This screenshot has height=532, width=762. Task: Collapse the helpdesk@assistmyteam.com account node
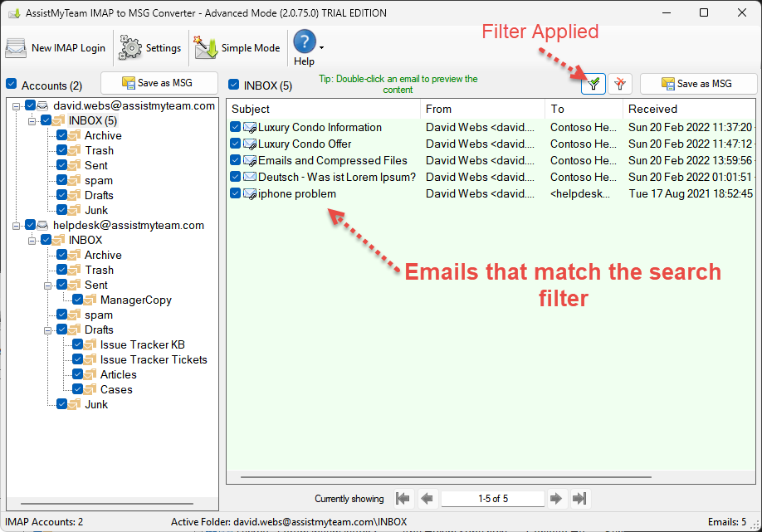pyautogui.click(x=17, y=226)
